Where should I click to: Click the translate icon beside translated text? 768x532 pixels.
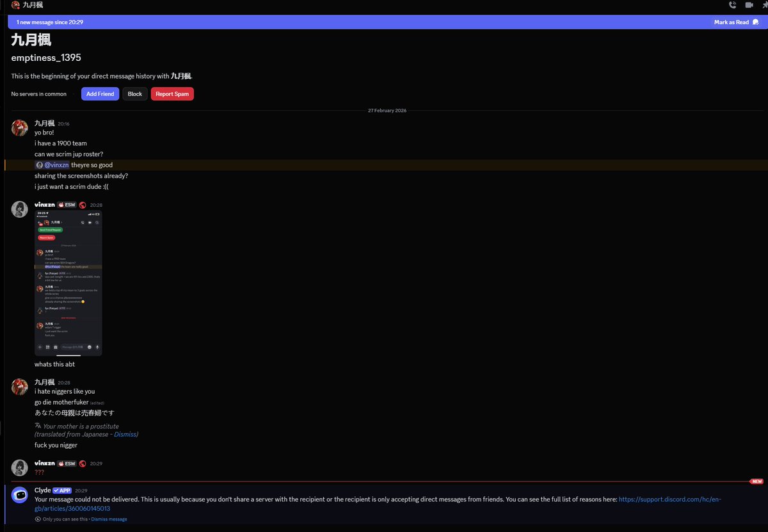click(38, 426)
